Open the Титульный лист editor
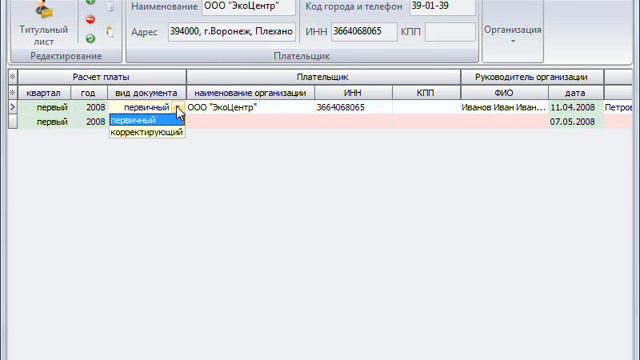This screenshot has width=640, height=360. [x=43, y=24]
